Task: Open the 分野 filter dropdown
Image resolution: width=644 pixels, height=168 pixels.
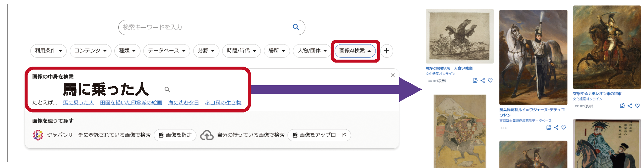Action: tap(206, 51)
